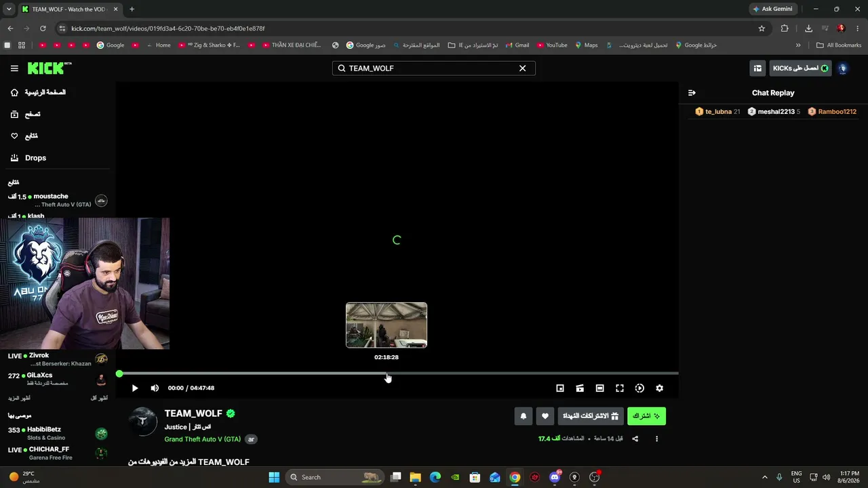Open Chrome extensions puzzle icon
868x488 pixels.
click(x=785, y=28)
